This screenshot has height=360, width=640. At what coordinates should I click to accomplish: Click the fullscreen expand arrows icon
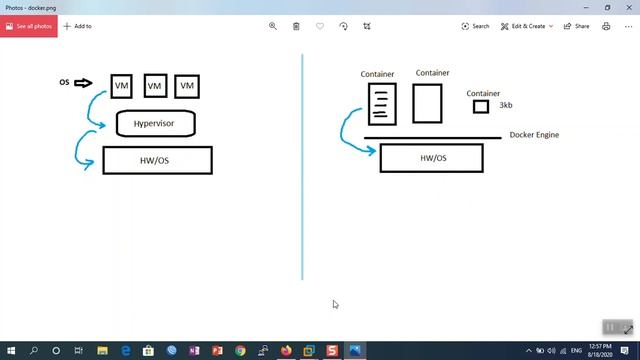[x=628, y=329]
